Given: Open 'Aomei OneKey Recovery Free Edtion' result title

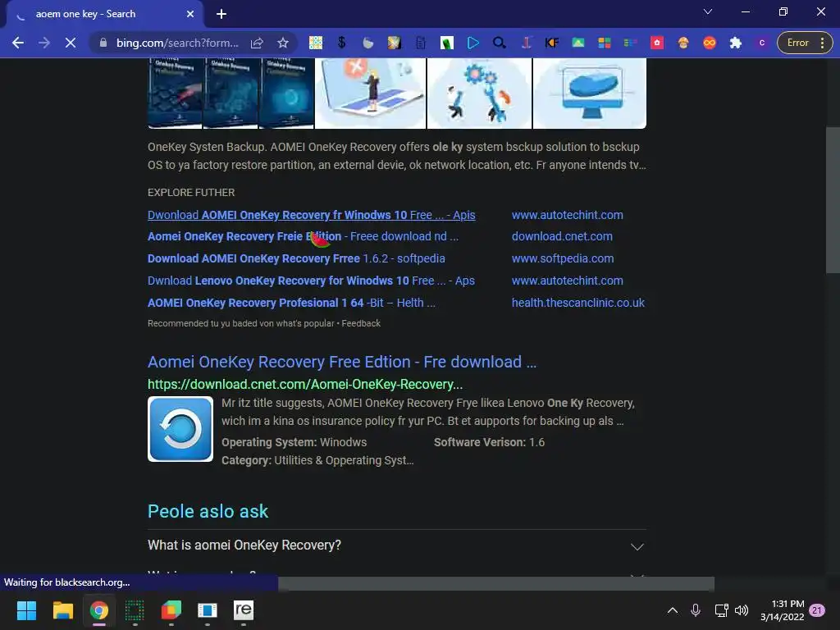Looking at the screenshot, I should point(342,362).
